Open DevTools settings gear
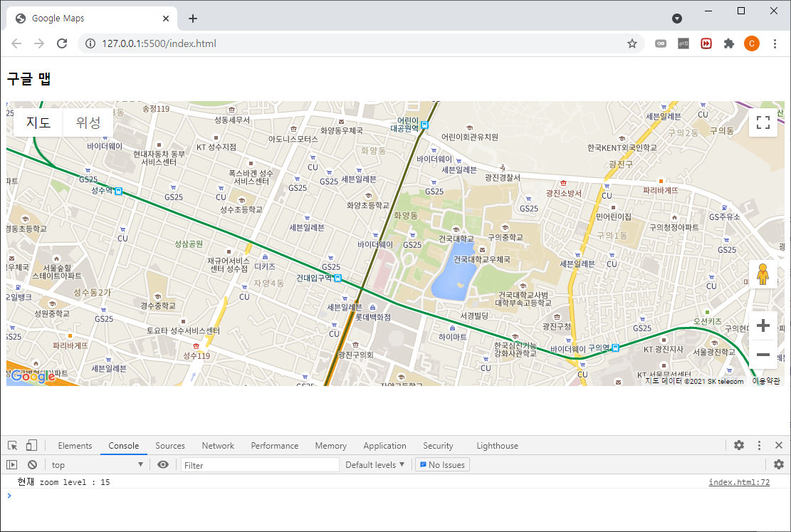 point(739,445)
